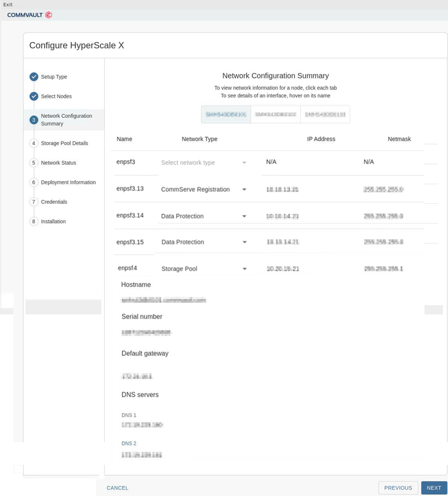Click CANCEL to abort configuration
Viewport: 448px width, 496px height.
click(x=117, y=488)
